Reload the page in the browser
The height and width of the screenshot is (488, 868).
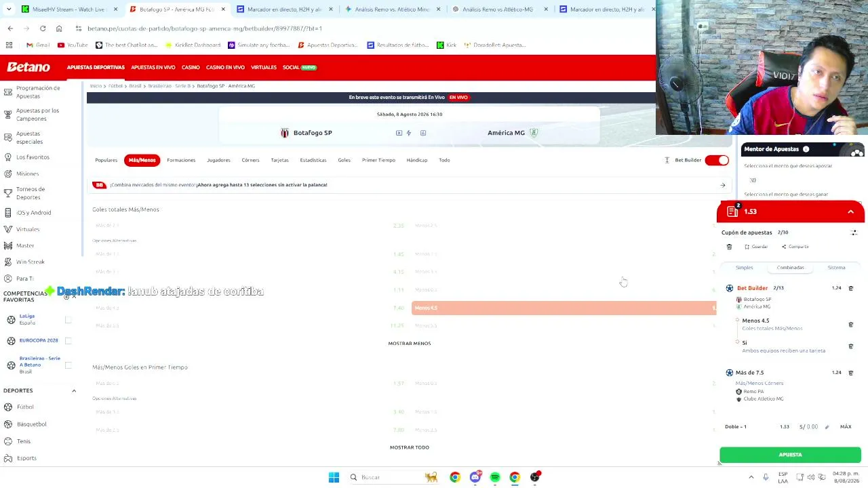point(43,28)
